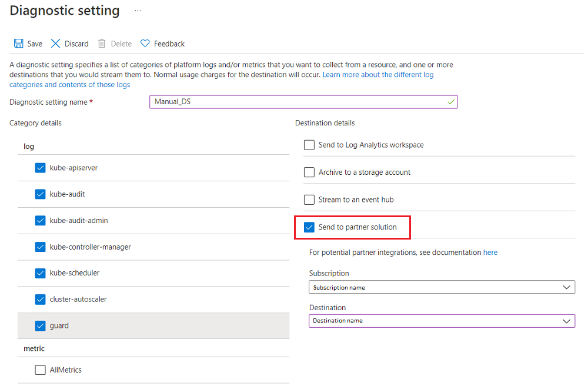This screenshot has width=588, height=392.
Task: Open the partner integrations documentation 'here' link
Action: point(490,253)
